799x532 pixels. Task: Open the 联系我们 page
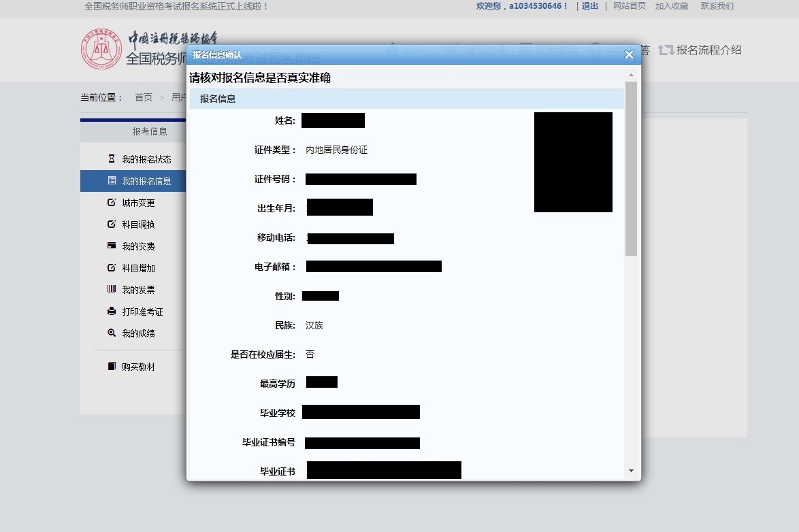[718, 5]
